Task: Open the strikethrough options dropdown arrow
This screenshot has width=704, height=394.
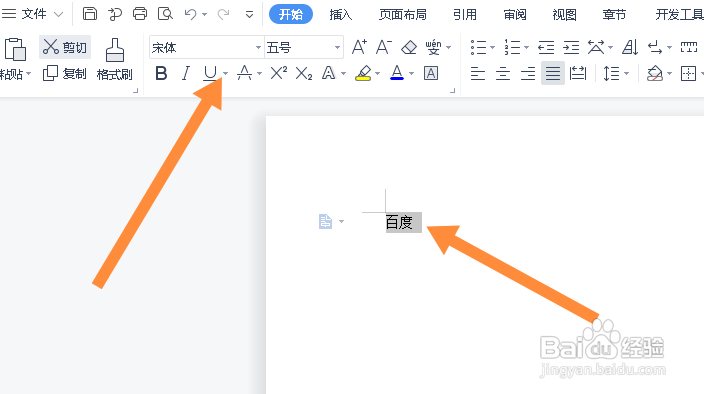Action: 259,73
